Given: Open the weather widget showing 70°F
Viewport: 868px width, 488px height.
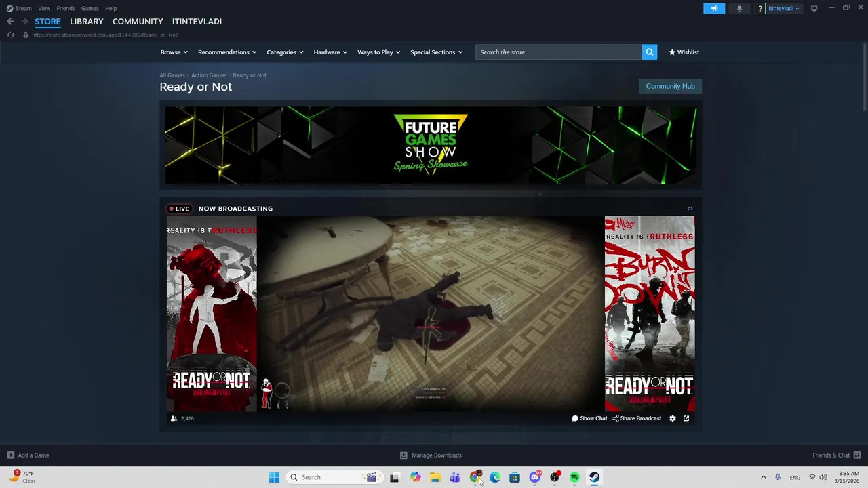Looking at the screenshot, I should tap(22, 477).
